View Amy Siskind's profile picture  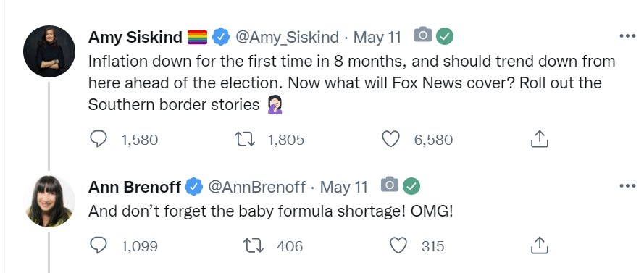click(x=49, y=51)
